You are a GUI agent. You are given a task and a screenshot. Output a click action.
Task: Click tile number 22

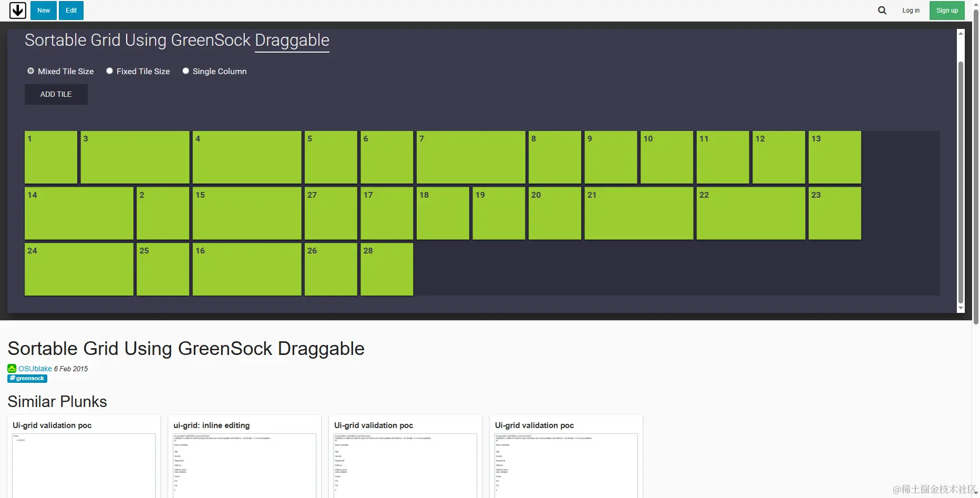[x=751, y=214]
